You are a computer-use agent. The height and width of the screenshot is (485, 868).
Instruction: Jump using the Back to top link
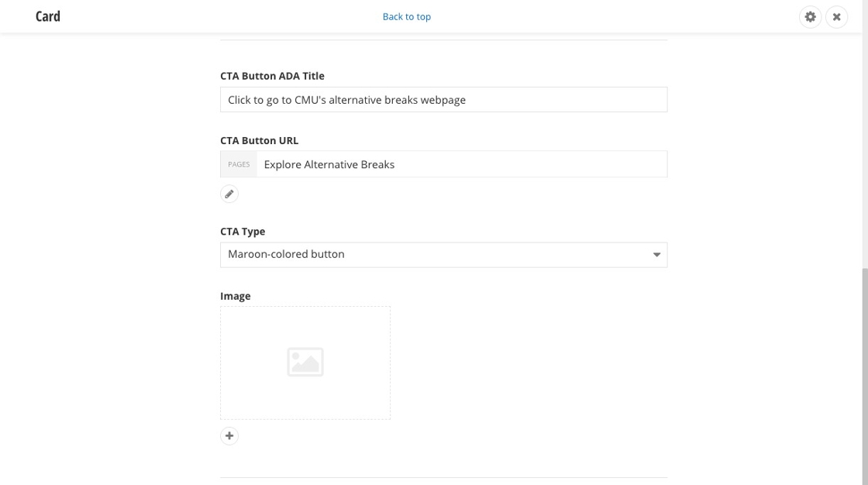pos(406,16)
